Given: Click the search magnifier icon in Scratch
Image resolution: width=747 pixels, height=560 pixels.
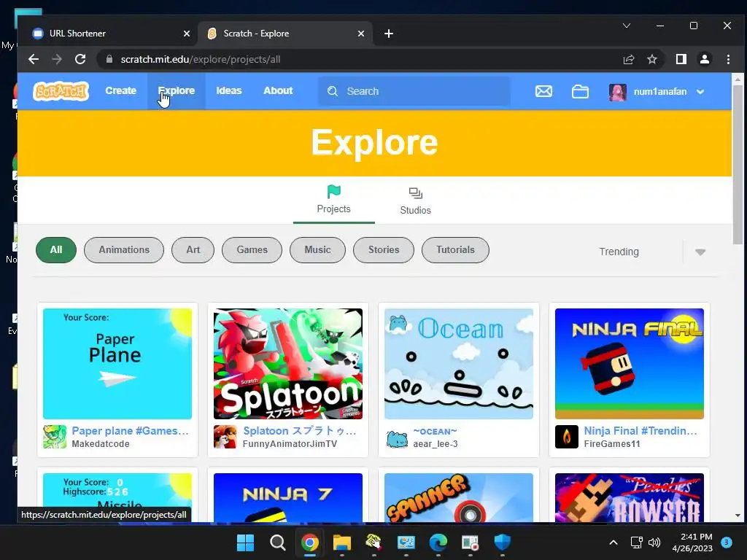Looking at the screenshot, I should coord(333,91).
